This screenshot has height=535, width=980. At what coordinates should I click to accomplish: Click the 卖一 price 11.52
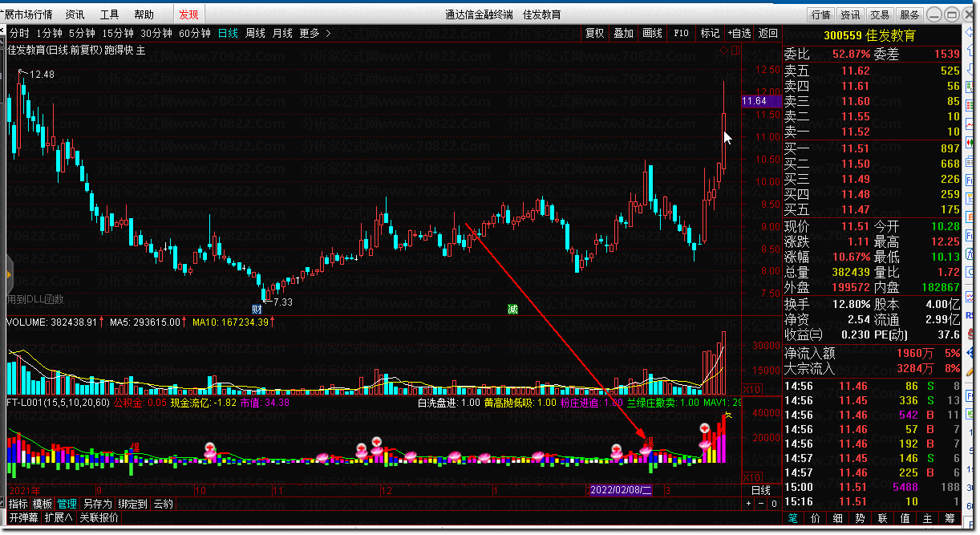coord(855,132)
